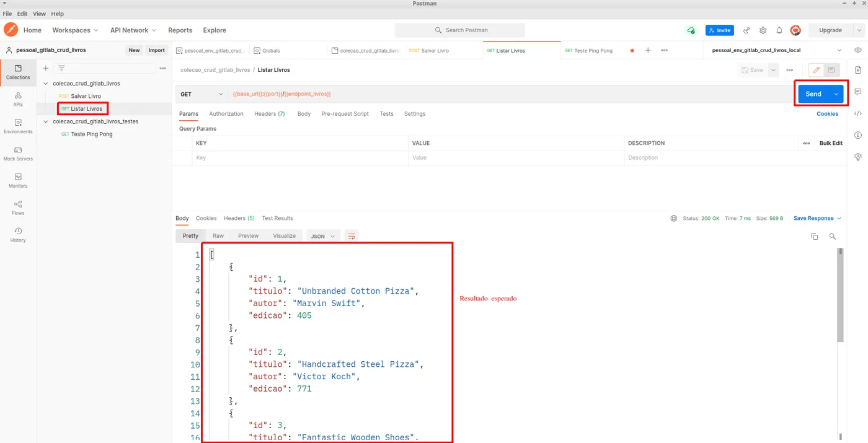868x443 pixels.
Task: Open request more actions dots beside Save
Action: tap(789, 70)
